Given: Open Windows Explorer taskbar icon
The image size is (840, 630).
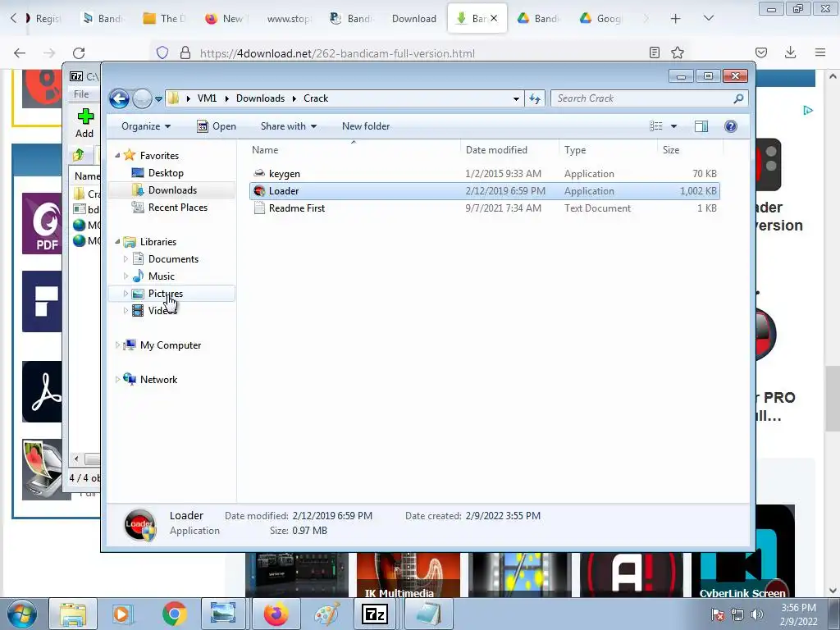Looking at the screenshot, I should pos(72,614).
